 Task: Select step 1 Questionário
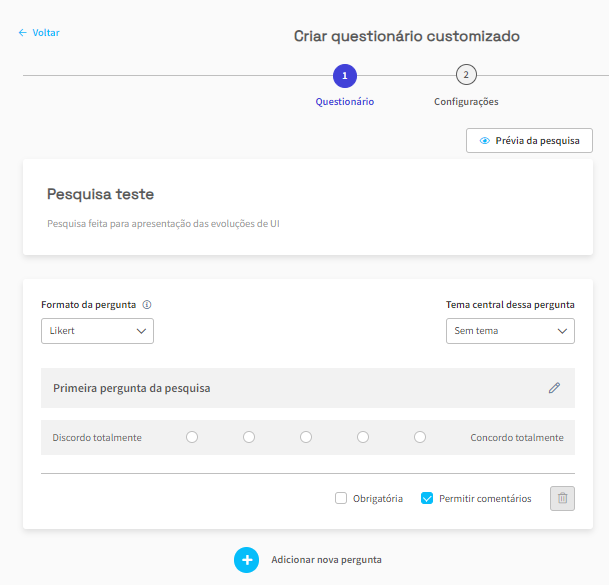pyautogui.click(x=344, y=75)
